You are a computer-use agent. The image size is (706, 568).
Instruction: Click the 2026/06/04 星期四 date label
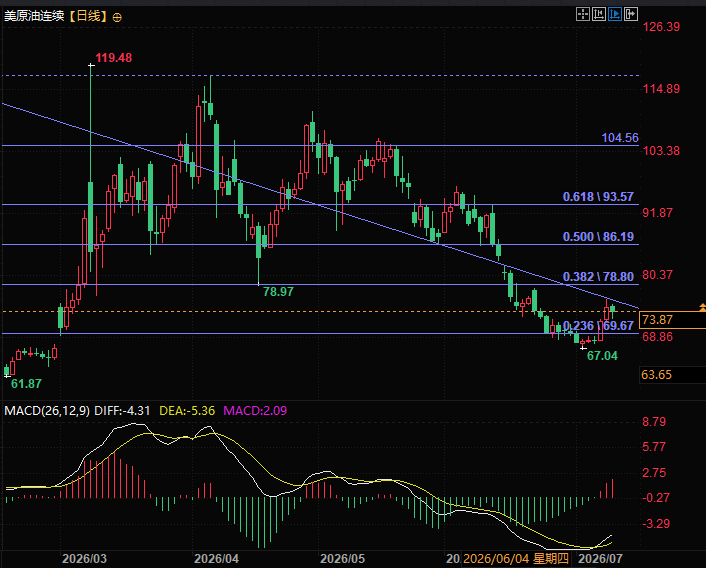click(516, 559)
